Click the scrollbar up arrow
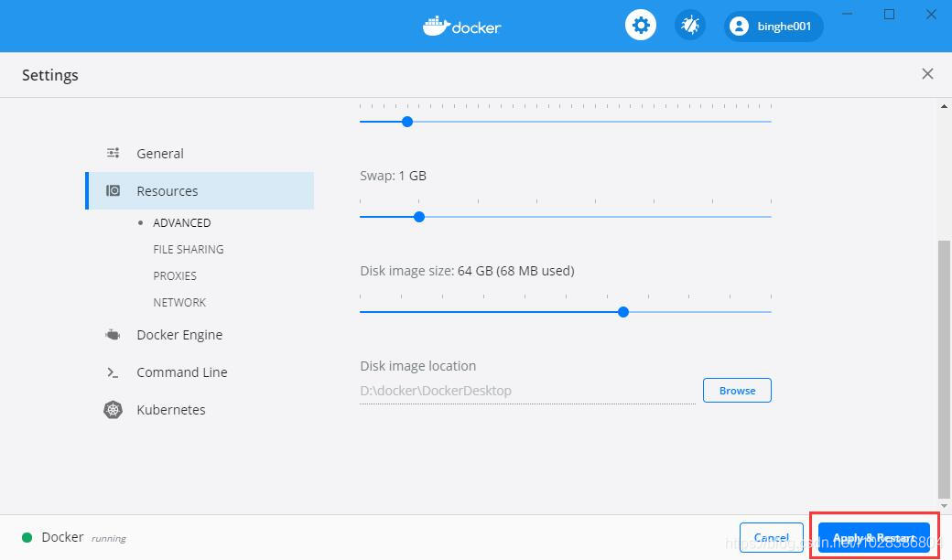952x560 pixels. pos(944,107)
